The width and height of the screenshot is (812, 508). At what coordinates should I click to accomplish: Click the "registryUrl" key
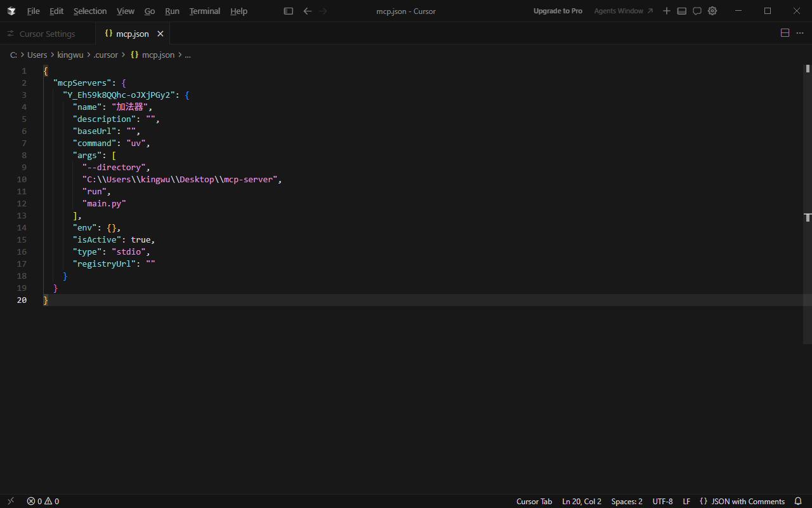(x=105, y=264)
